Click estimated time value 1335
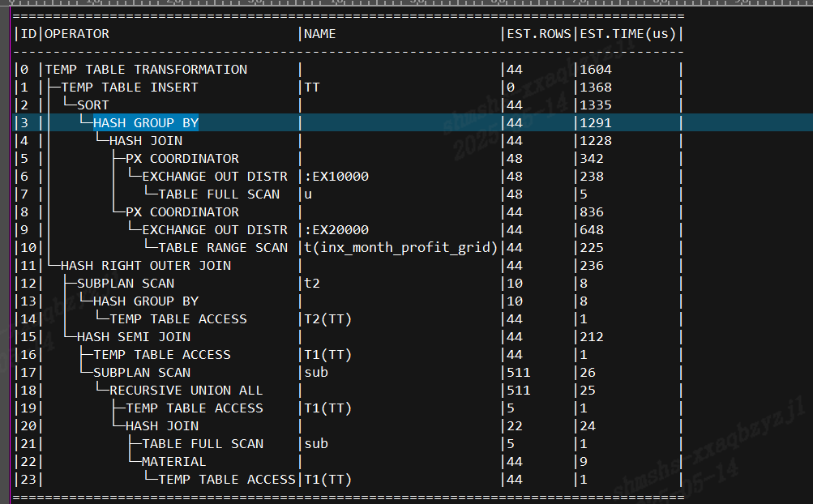The image size is (813, 504). pyautogui.click(x=596, y=105)
